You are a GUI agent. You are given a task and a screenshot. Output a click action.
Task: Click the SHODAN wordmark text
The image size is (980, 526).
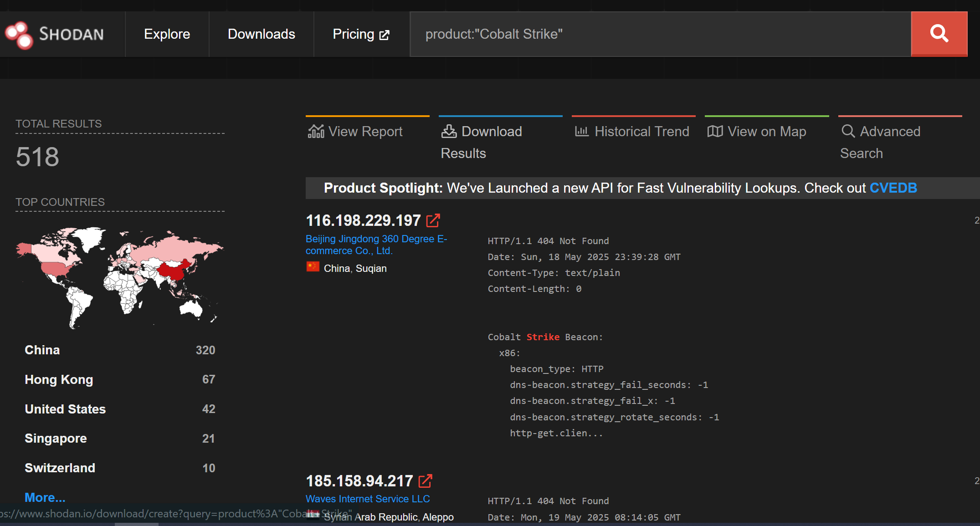[x=72, y=34]
